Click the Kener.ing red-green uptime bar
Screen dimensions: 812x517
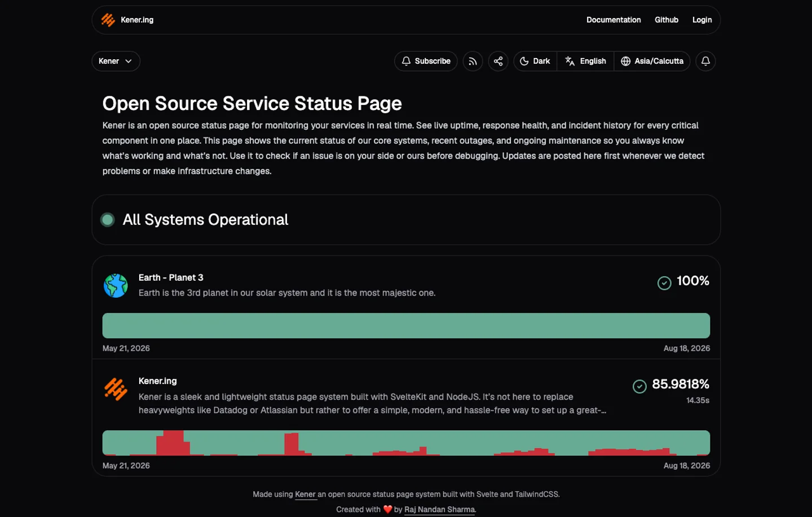[406, 443]
